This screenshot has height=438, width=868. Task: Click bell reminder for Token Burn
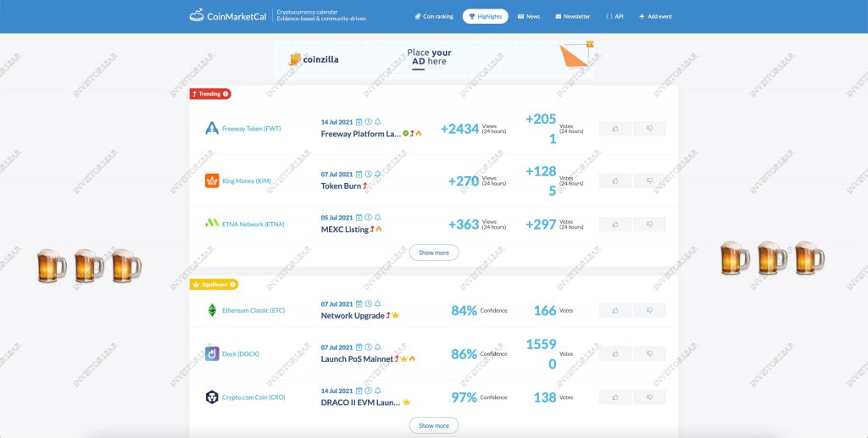pos(377,175)
